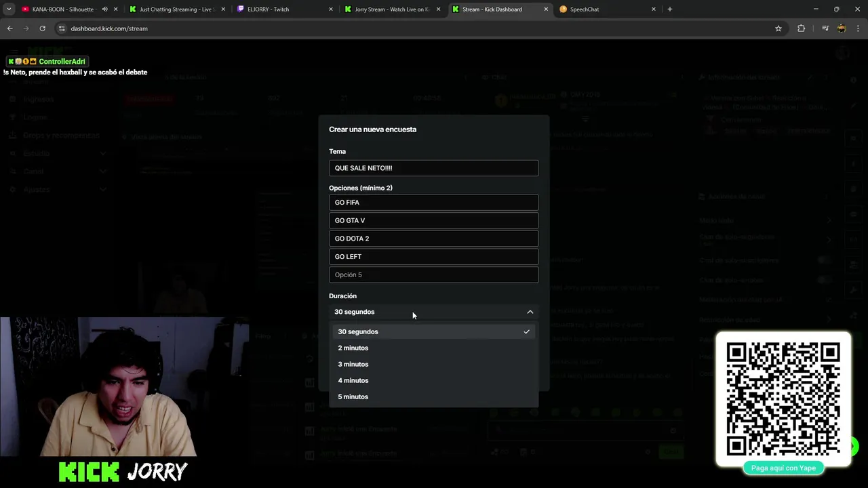Click the chat message about haxball debate
The height and width of the screenshot is (488, 868).
pyautogui.click(x=75, y=72)
